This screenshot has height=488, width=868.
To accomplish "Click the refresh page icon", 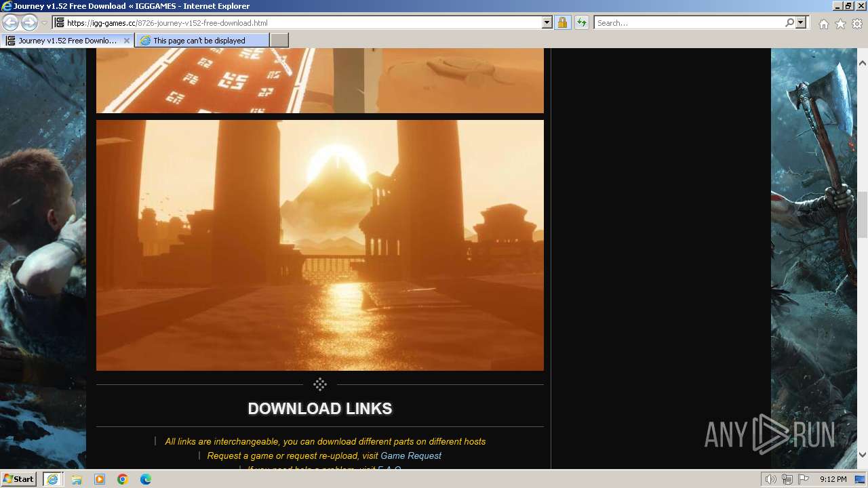I will (581, 22).
